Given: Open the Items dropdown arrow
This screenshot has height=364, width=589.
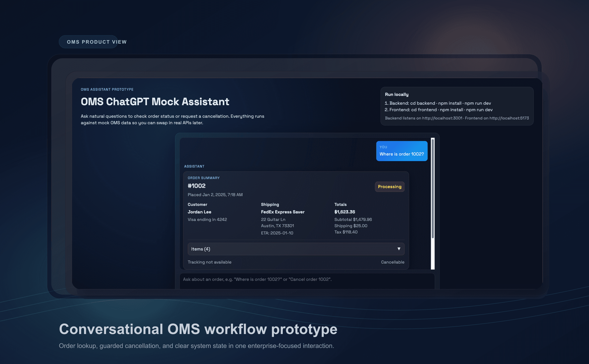Looking at the screenshot, I should pos(399,249).
